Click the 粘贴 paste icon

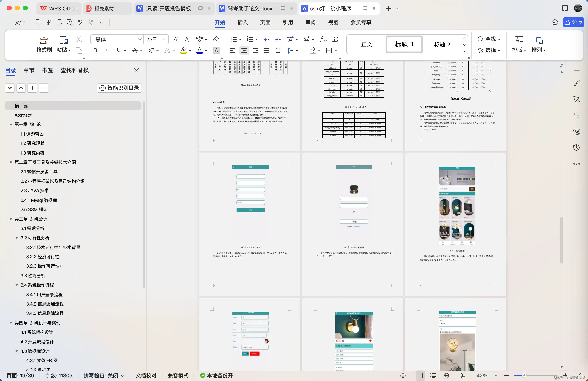tap(63, 40)
